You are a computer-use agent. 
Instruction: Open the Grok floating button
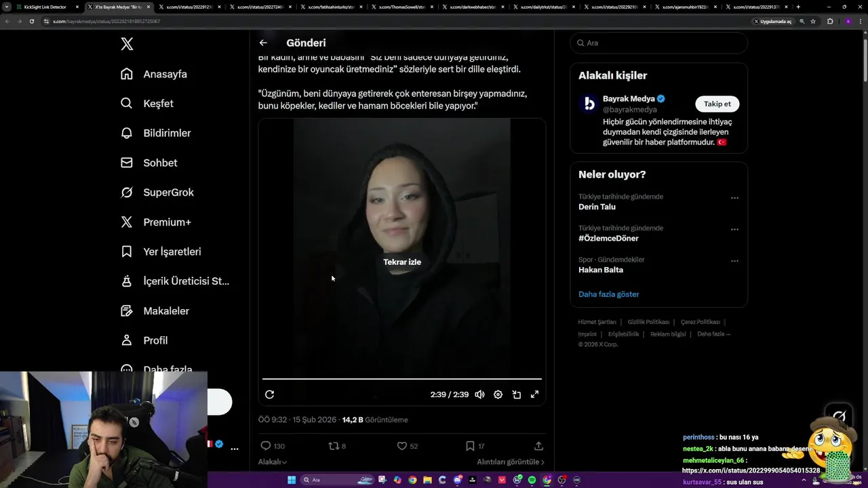tap(839, 416)
